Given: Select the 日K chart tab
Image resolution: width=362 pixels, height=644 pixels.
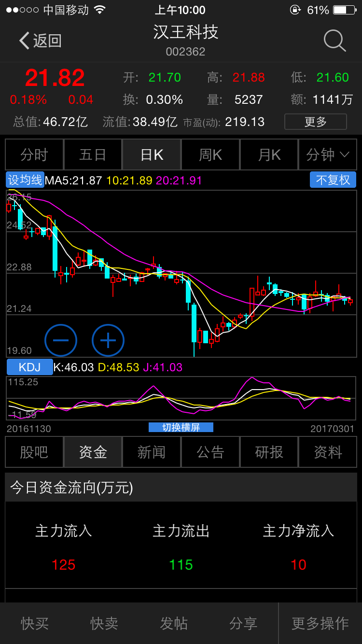Looking at the screenshot, I should pos(152,155).
